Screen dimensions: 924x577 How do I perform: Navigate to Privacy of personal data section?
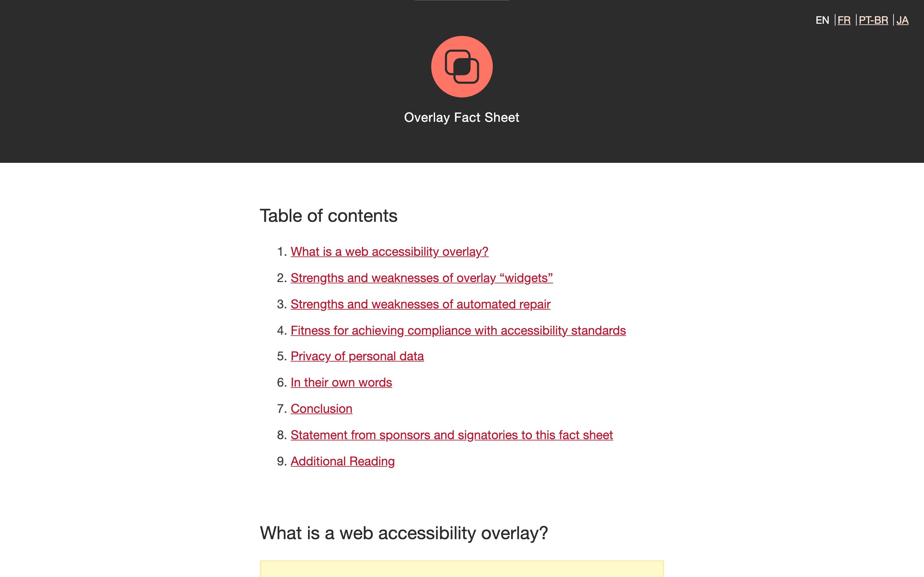(357, 355)
